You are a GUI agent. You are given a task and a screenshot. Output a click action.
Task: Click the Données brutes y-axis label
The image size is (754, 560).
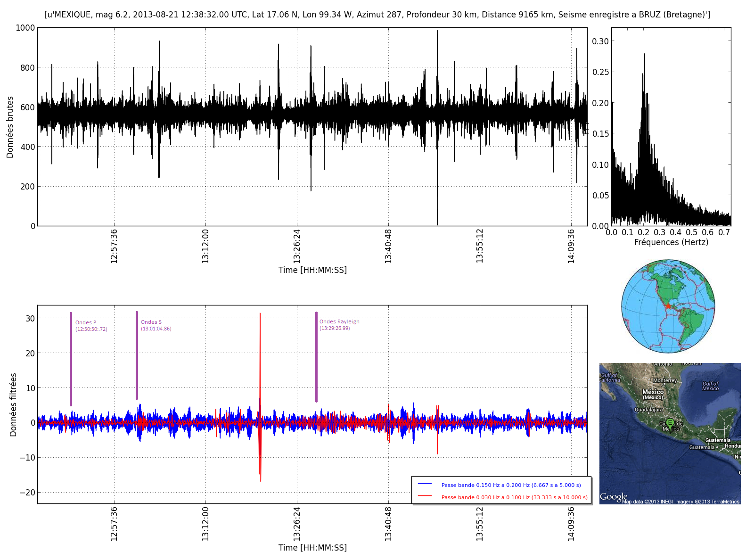10,127
